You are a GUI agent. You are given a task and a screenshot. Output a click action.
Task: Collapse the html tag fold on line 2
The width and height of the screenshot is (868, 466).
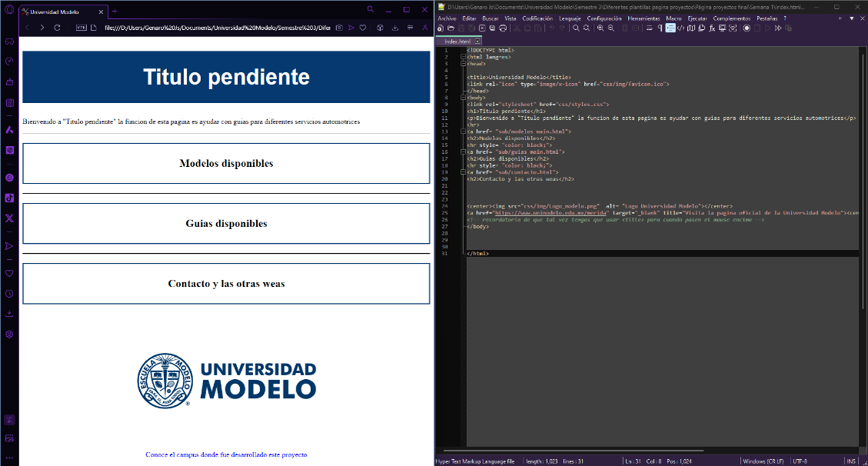tap(463, 57)
